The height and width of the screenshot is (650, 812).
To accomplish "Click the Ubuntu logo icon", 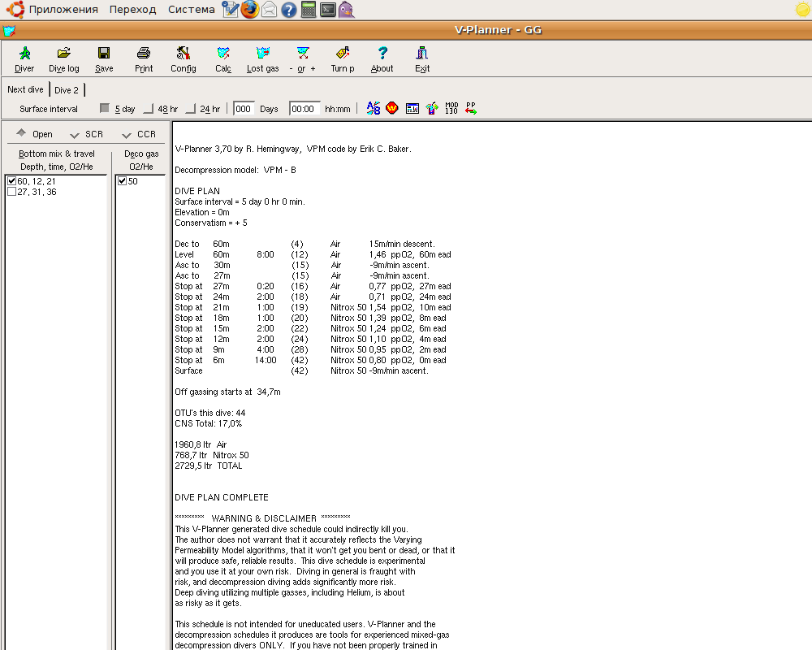I will (x=15, y=9).
